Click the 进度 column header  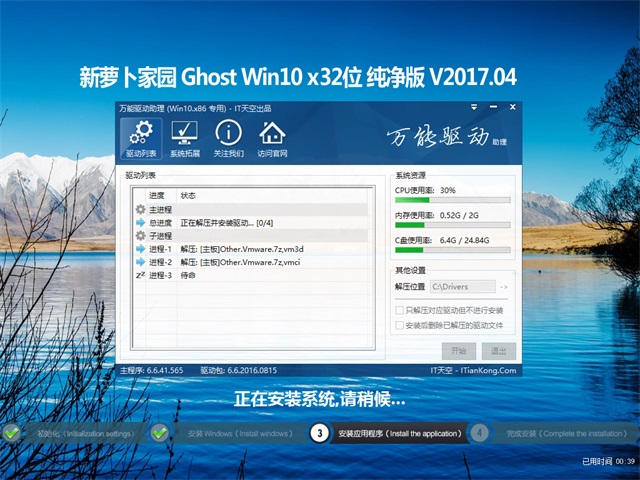tap(157, 196)
